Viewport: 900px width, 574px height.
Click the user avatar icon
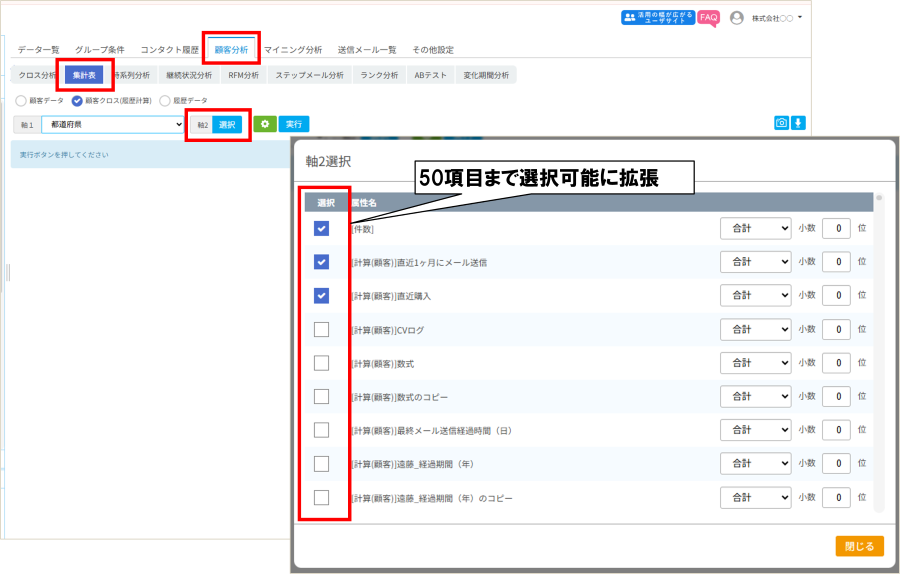tap(736, 18)
